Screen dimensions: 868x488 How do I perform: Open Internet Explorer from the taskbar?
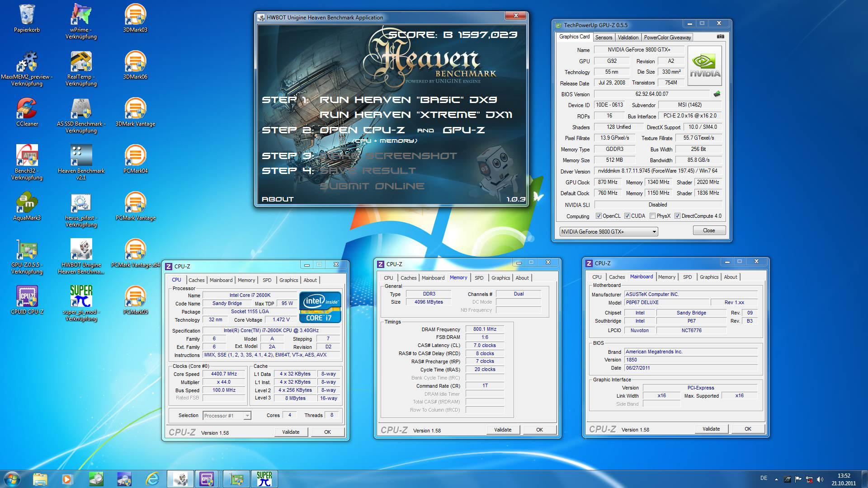[x=152, y=479]
